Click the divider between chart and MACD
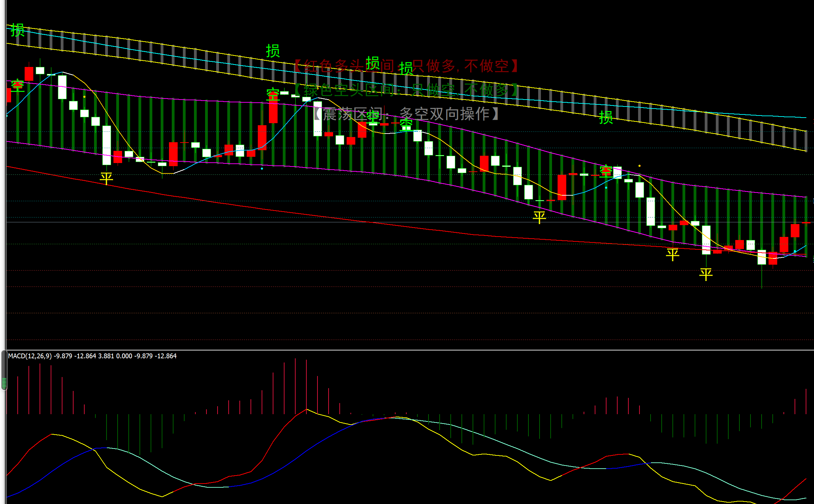Screen dimensions: 814x504 point(406,350)
